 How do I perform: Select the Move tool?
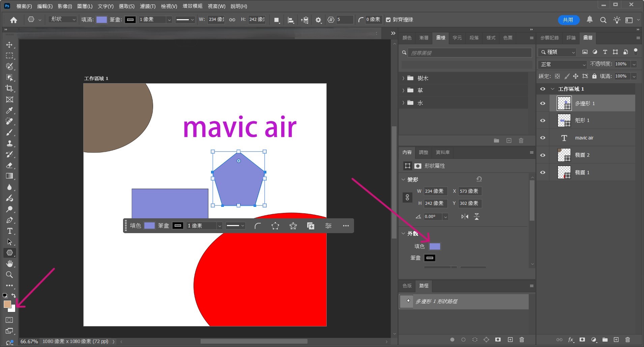point(9,45)
